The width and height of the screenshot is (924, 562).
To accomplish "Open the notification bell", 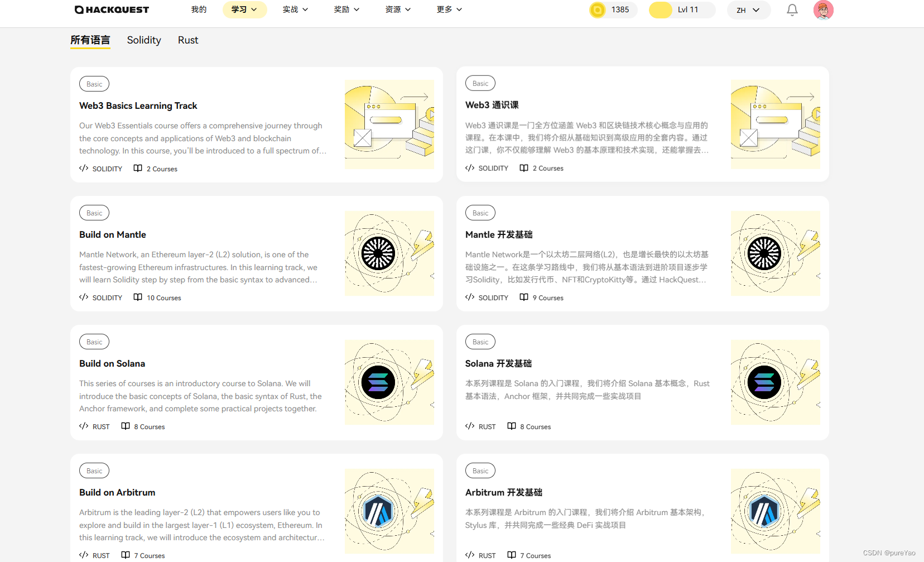I will 792,10.
